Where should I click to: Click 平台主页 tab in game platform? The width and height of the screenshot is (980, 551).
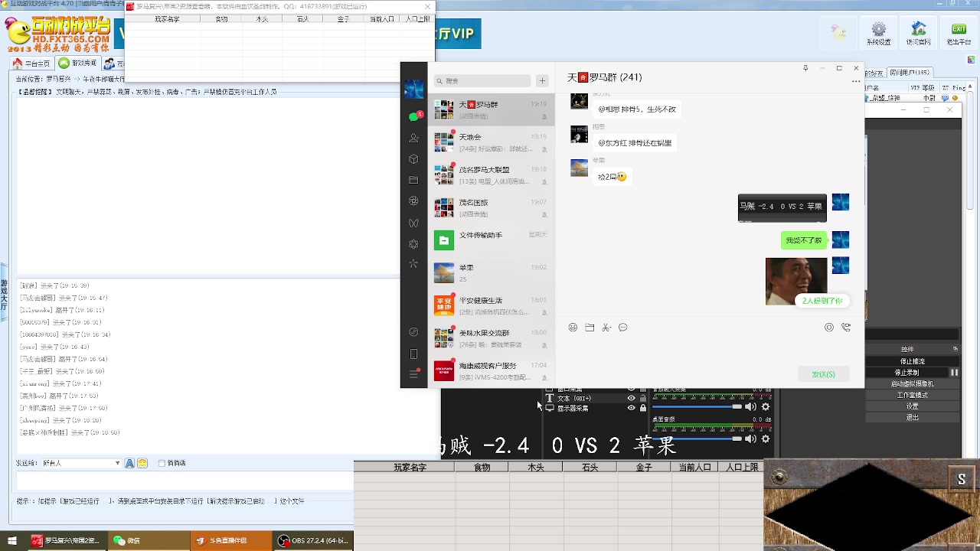coord(32,64)
